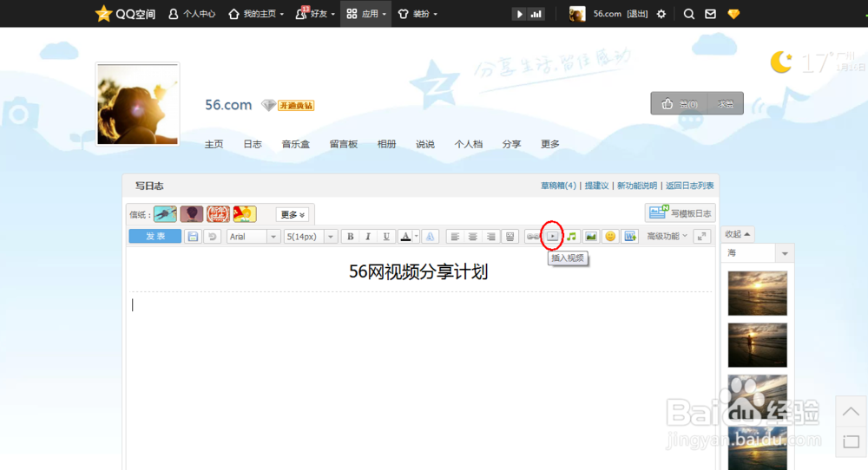Apply font color with the A icon
Image resolution: width=868 pixels, height=470 pixels.
pyautogui.click(x=405, y=237)
